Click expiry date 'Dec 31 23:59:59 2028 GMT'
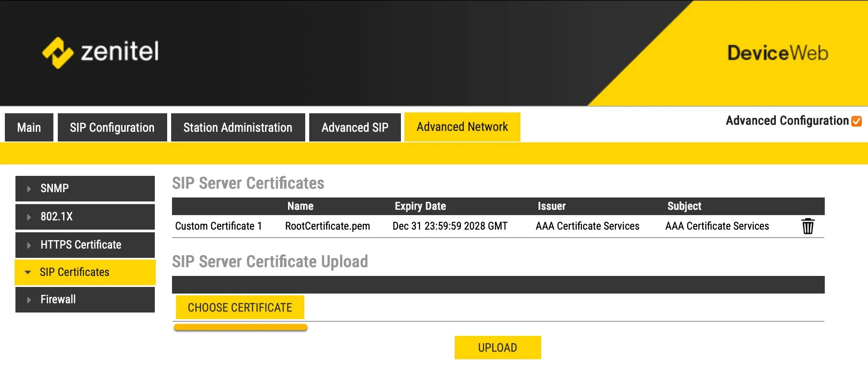 pos(450,226)
